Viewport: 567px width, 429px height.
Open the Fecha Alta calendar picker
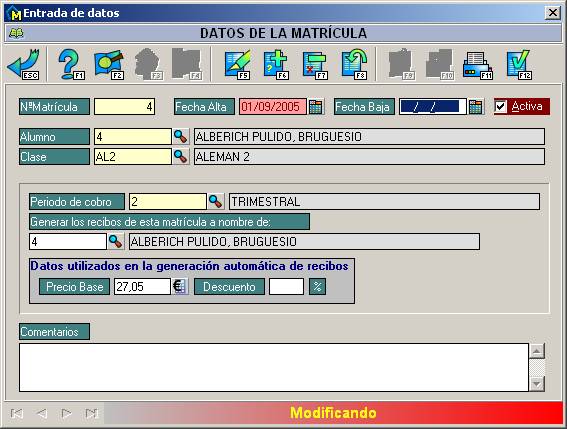[316, 107]
